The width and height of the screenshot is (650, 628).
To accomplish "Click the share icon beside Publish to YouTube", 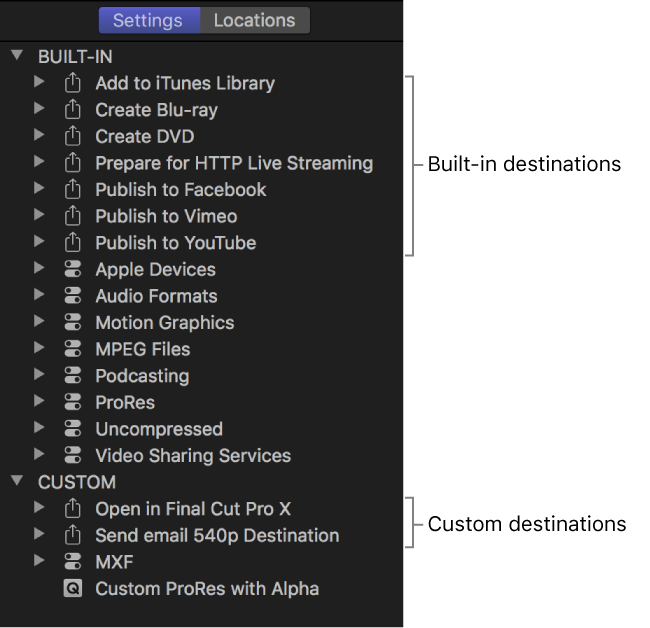I will pyautogui.click(x=73, y=242).
